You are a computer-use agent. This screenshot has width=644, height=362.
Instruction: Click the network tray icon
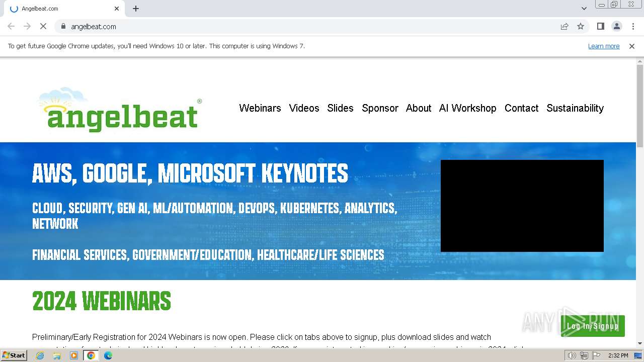pyautogui.click(x=584, y=355)
